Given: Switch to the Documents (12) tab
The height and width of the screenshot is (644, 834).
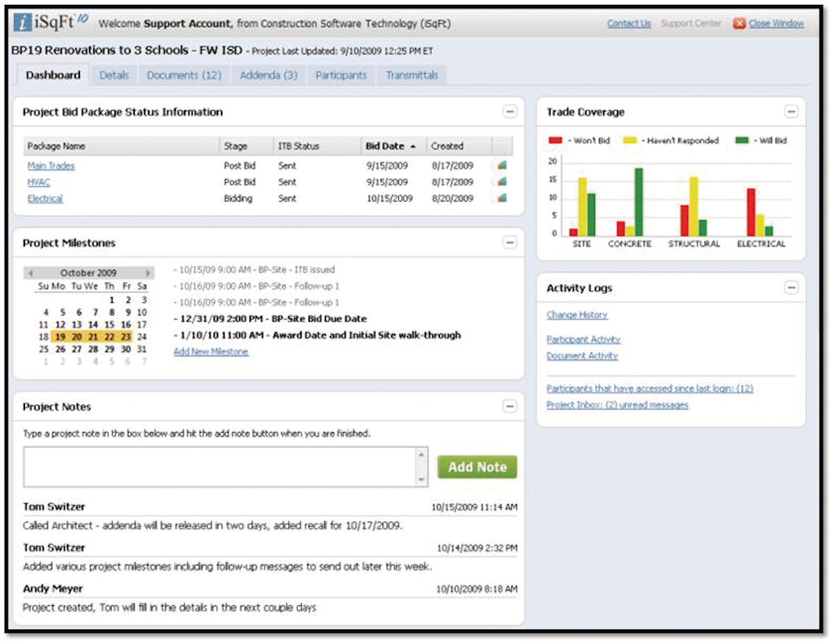Looking at the screenshot, I should (183, 75).
